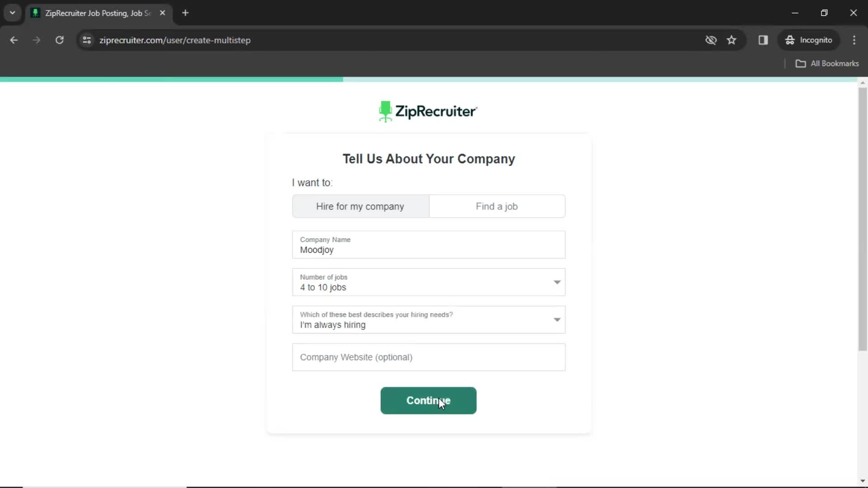This screenshot has height=488, width=868.
Task: Click the eye slash privacy icon
Action: [x=711, y=40]
